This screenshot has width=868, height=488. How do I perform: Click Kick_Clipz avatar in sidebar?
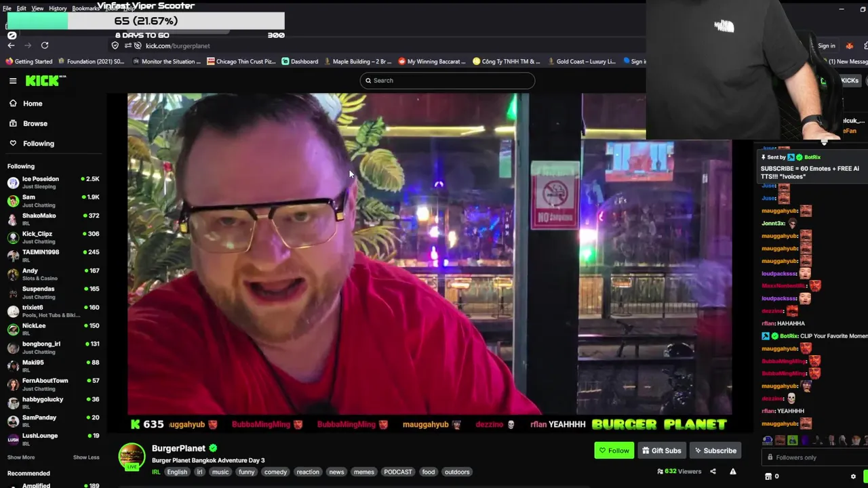click(13, 237)
